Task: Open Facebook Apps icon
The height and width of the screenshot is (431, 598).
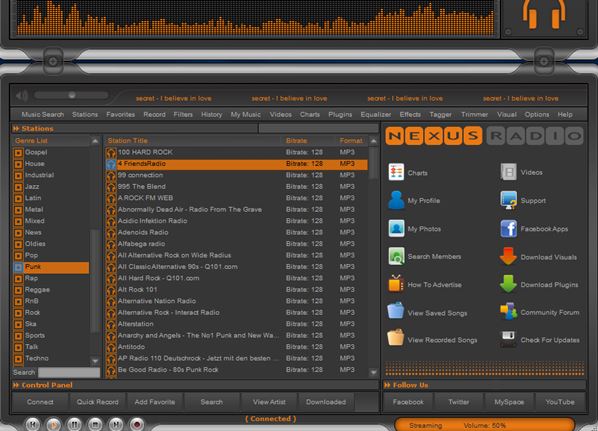Action: click(x=508, y=228)
